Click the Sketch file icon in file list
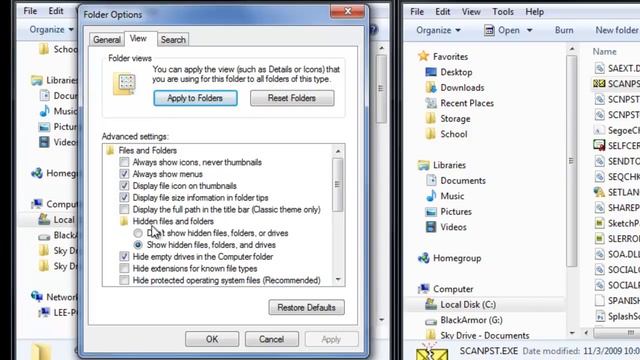The width and height of the screenshot is (640, 360). [599, 223]
